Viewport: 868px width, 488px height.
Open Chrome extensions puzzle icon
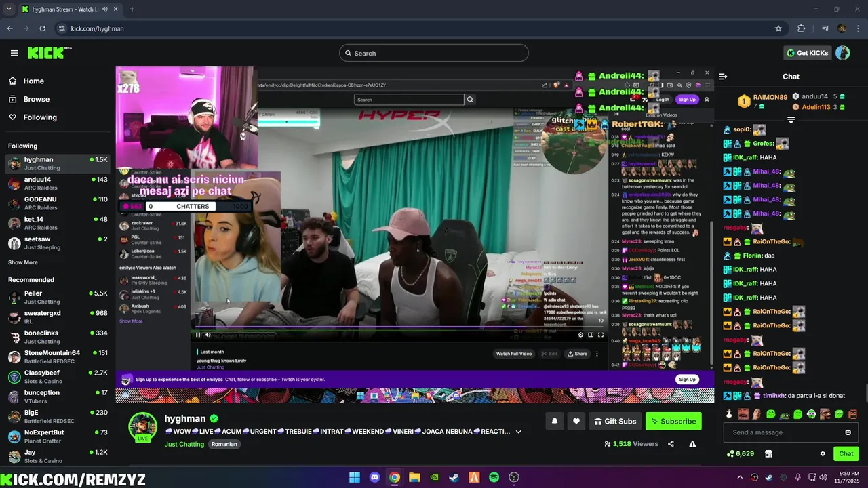(802, 28)
